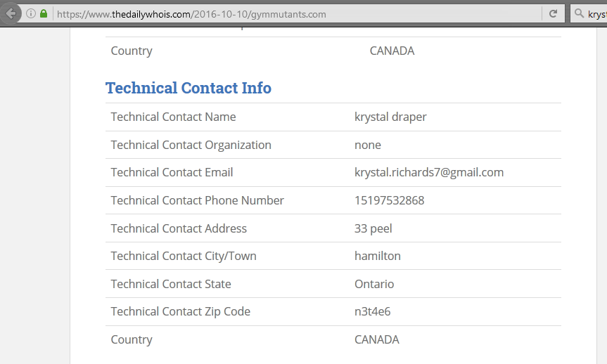View the secure connection green padlock
The width and height of the screenshot is (607, 364).
point(44,14)
